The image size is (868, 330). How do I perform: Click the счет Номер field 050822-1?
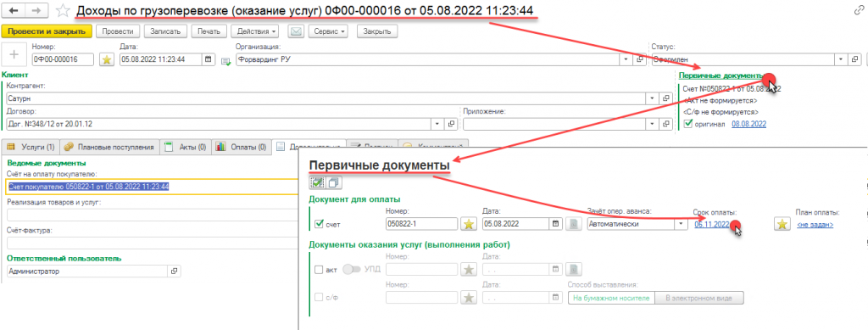[421, 224]
